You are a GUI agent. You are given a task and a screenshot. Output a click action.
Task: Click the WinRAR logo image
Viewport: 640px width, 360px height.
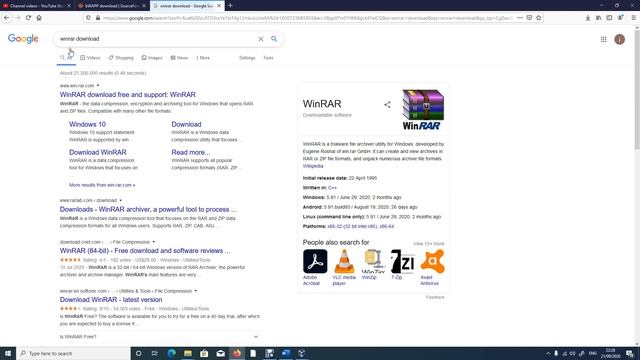click(423, 109)
